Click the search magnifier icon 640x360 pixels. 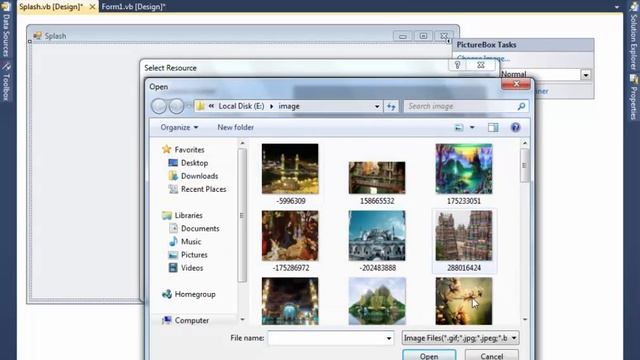[521, 107]
